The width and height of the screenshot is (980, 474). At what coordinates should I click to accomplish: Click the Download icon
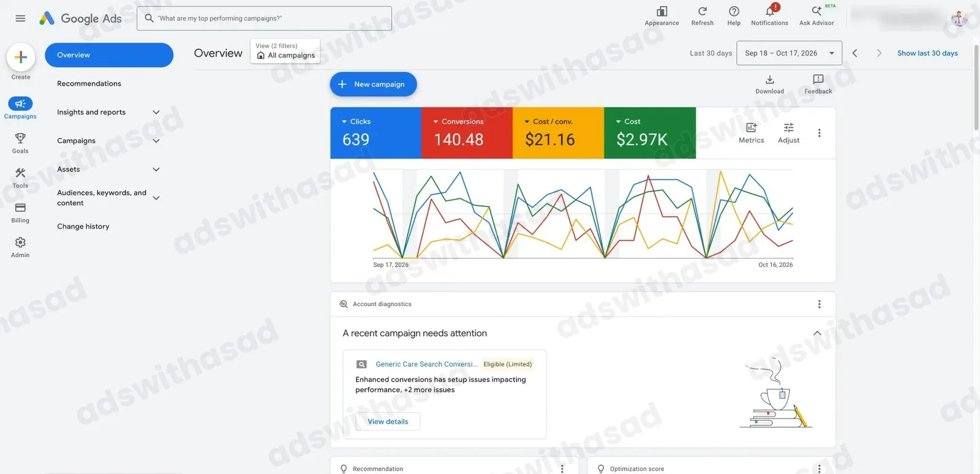tap(770, 80)
